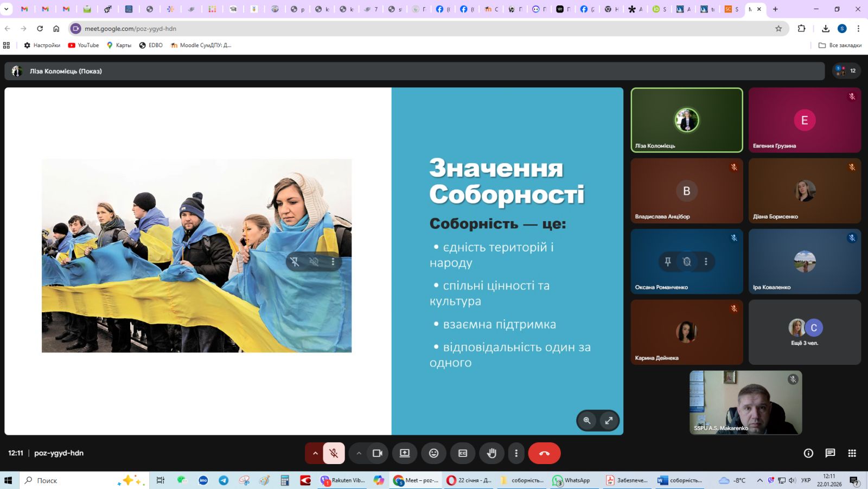Open meeting details info icon
The width and height of the screenshot is (868, 489).
pyautogui.click(x=808, y=453)
